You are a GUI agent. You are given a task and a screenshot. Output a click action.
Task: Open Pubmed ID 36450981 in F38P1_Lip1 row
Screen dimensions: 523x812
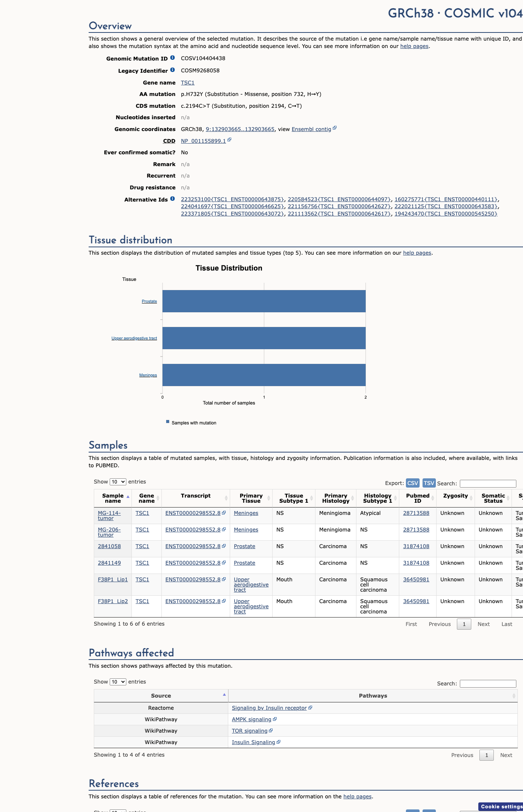[x=416, y=579]
